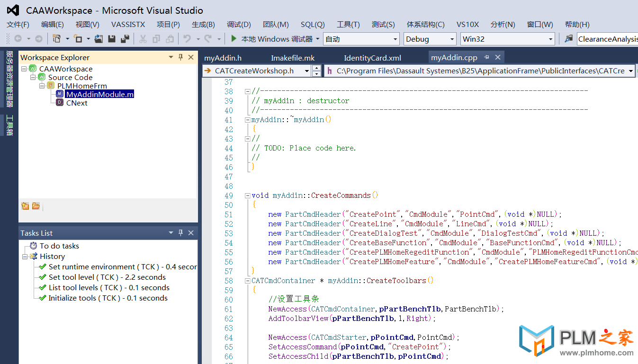Viewport: 638px width, 364px height.
Task: Open the 编辑(E) menu
Action: pyautogui.click(x=53, y=25)
